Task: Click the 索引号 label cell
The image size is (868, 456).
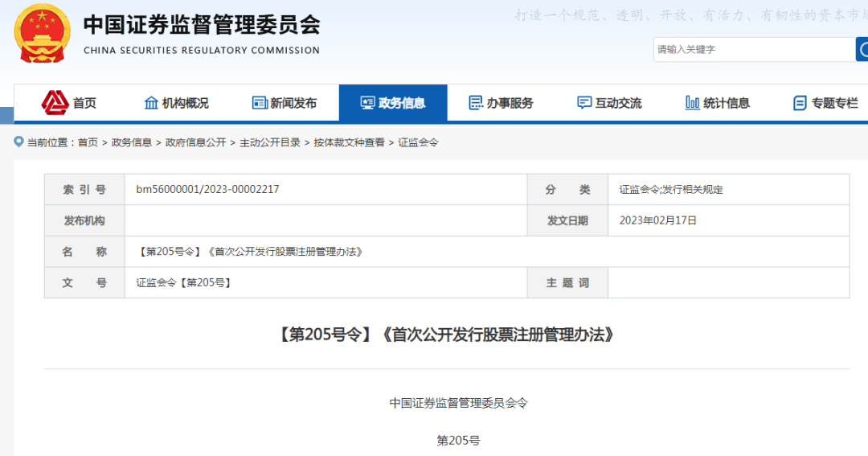Action: point(84,190)
